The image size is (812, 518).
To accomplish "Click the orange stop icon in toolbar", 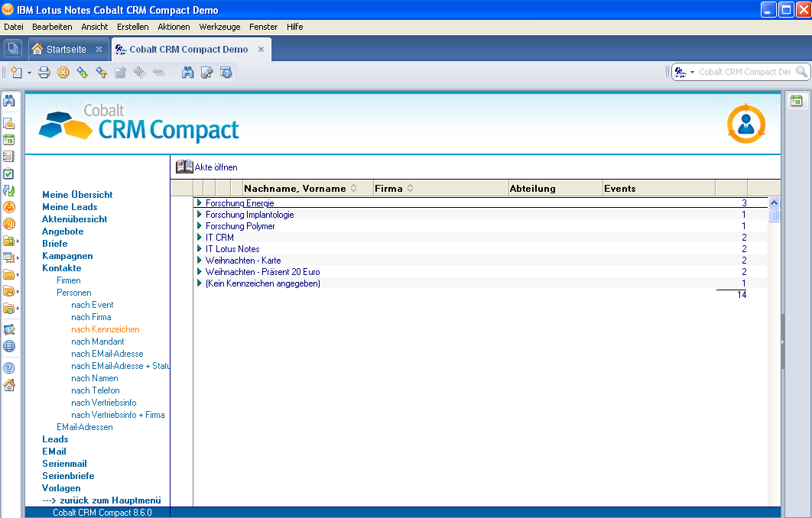I will pos(63,73).
